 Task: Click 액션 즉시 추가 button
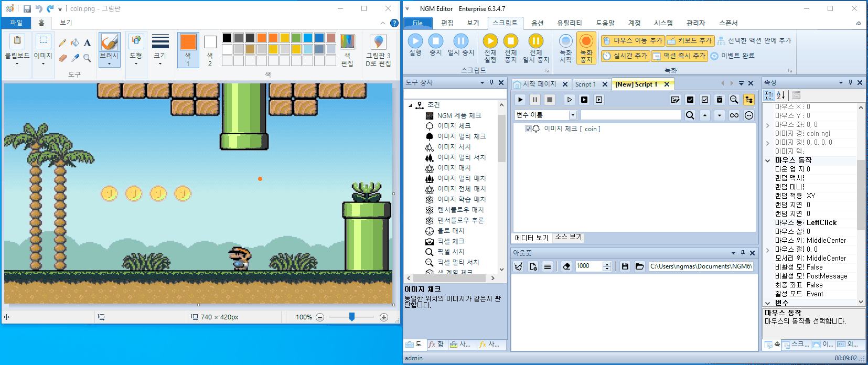pos(679,56)
